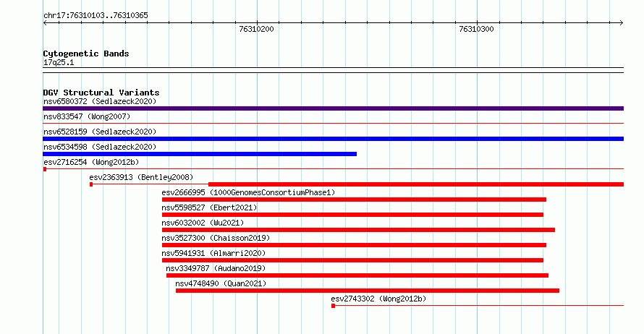The height and width of the screenshot is (334, 644).
Task: Click the red start square of esv2716254
Action: click(x=45, y=169)
